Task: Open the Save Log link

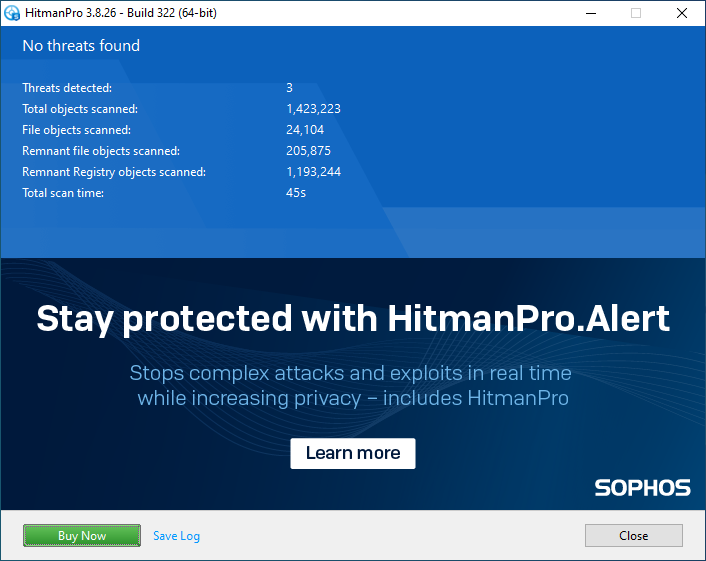Action: click(x=176, y=536)
